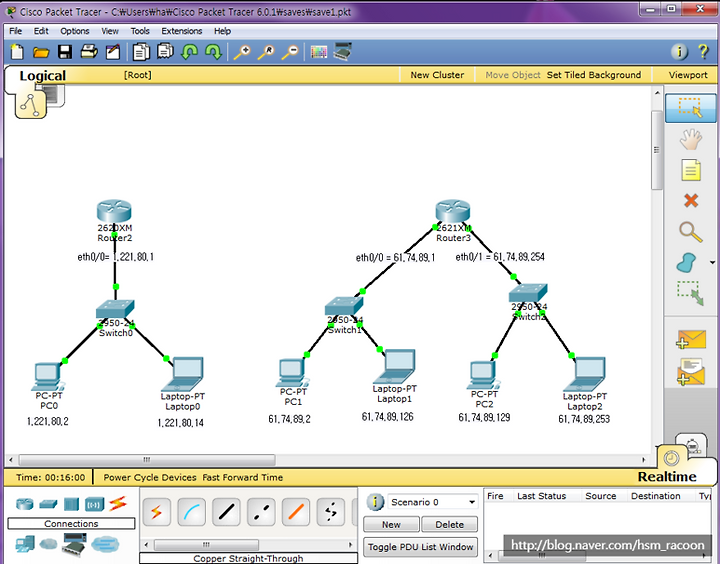This screenshot has width=720, height=564.
Task: Select the Routers device category icon
Action: (25, 504)
